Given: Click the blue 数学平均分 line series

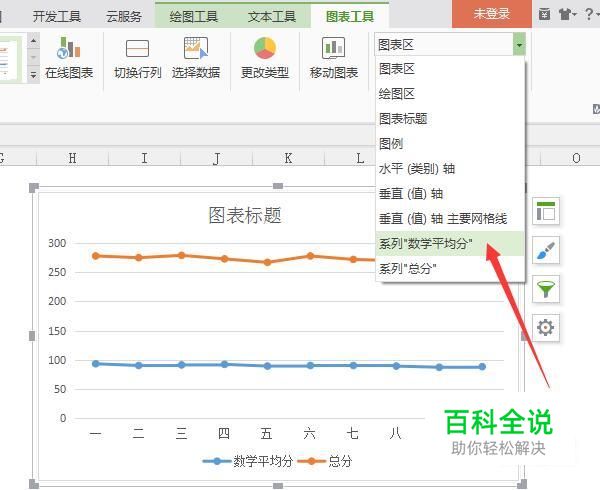Looking at the screenshot, I should click(x=289, y=366).
